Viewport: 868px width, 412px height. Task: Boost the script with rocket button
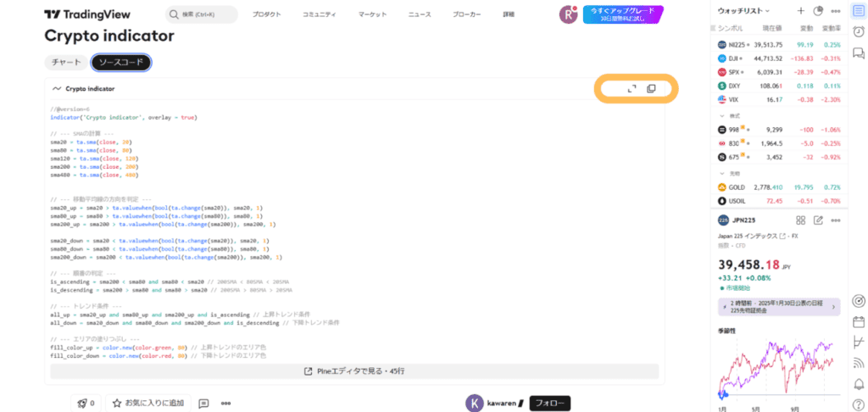pos(86,404)
